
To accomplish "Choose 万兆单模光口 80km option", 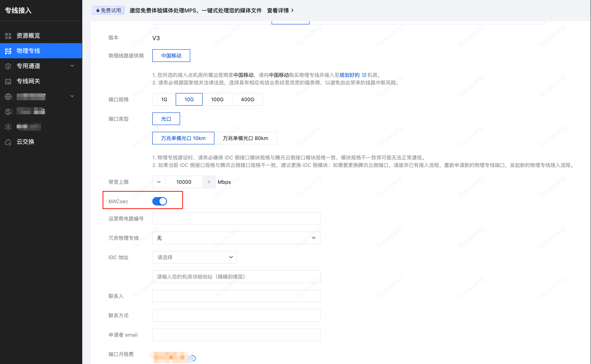I will tap(245, 138).
